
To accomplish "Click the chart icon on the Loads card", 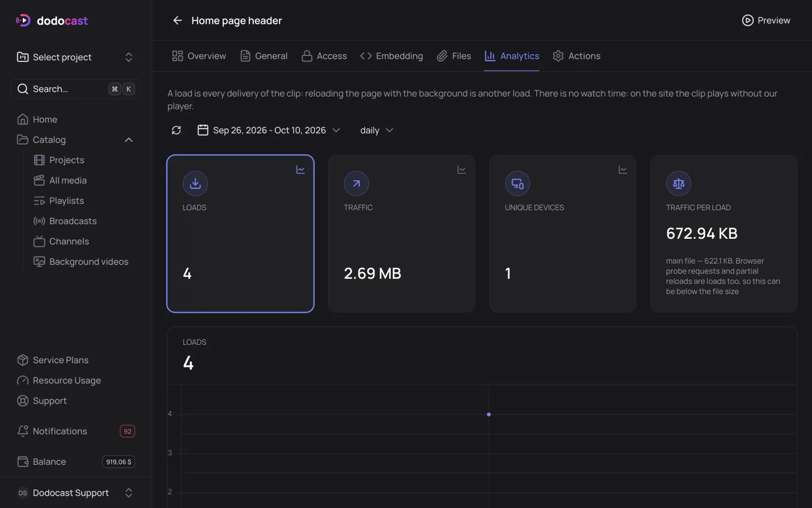I will [300, 170].
